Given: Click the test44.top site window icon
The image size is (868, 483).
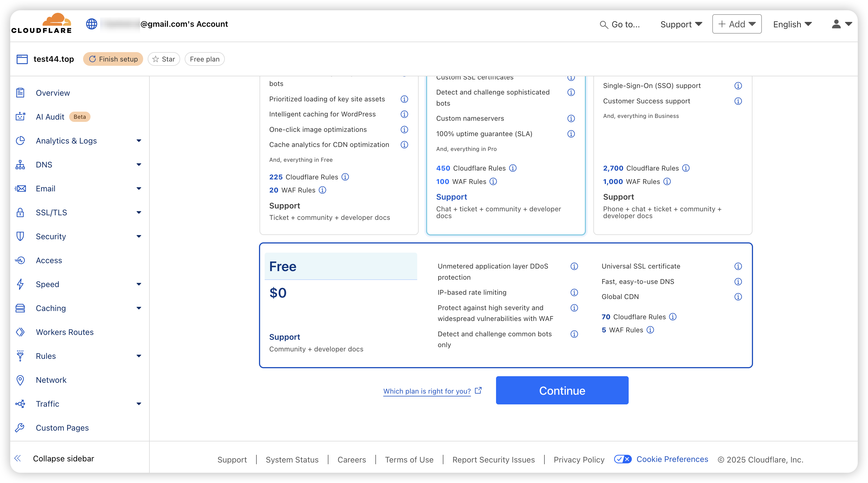Looking at the screenshot, I should 22,59.
